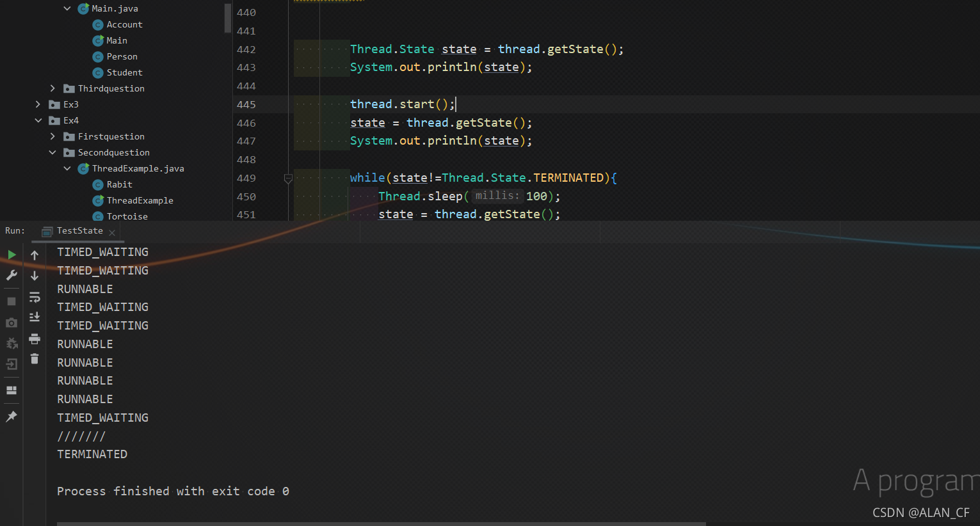This screenshot has height=526, width=980.
Task: Click the project tree vertical scrollbar
Action: pos(228,18)
